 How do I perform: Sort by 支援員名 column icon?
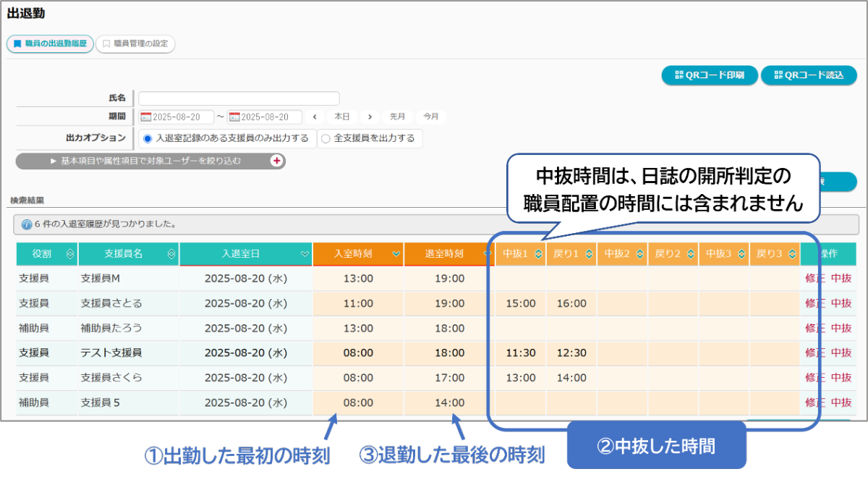pyautogui.click(x=171, y=254)
